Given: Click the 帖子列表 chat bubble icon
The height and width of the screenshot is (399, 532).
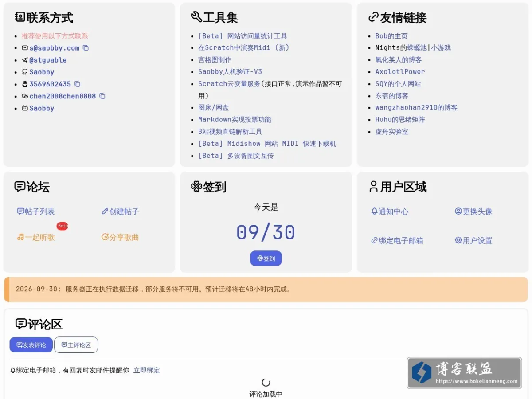Looking at the screenshot, I should (20, 211).
